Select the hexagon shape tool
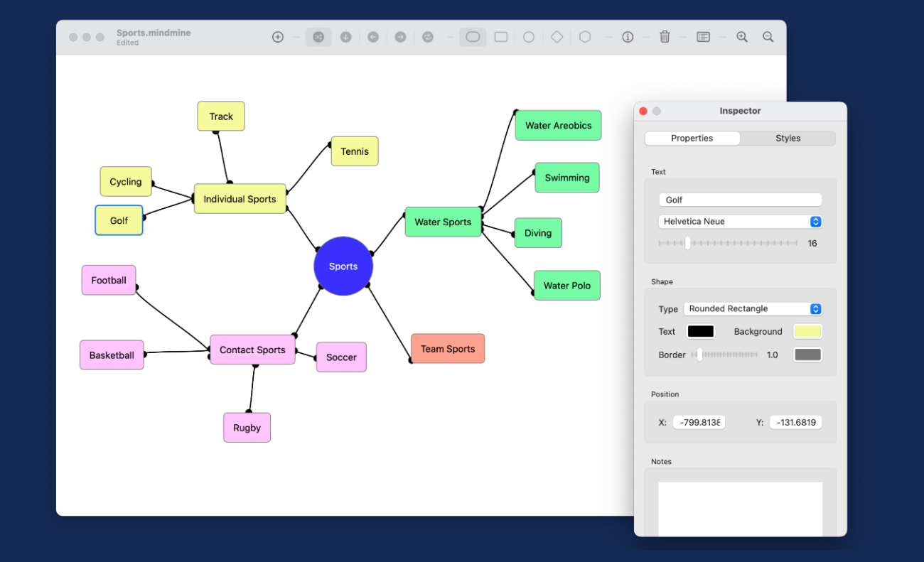Image resolution: width=924 pixels, height=562 pixels. (585, 37)
